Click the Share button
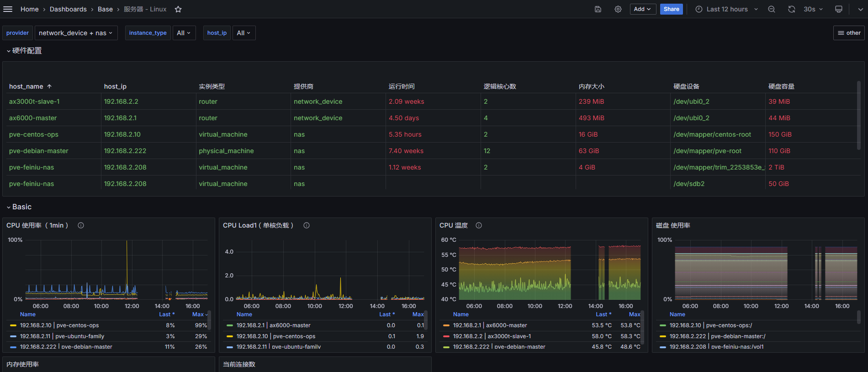The height and width of the screenshot is (372, 868). coord(671,9)
